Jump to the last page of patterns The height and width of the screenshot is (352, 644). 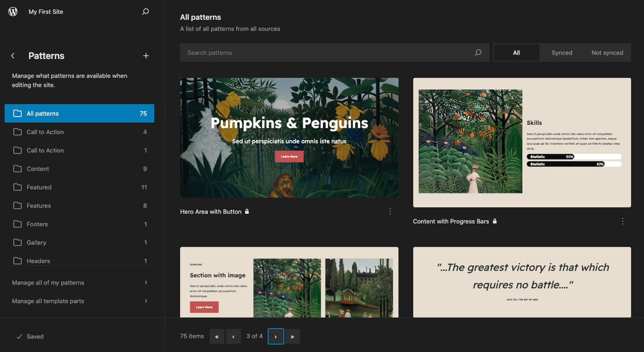point(292,336)
